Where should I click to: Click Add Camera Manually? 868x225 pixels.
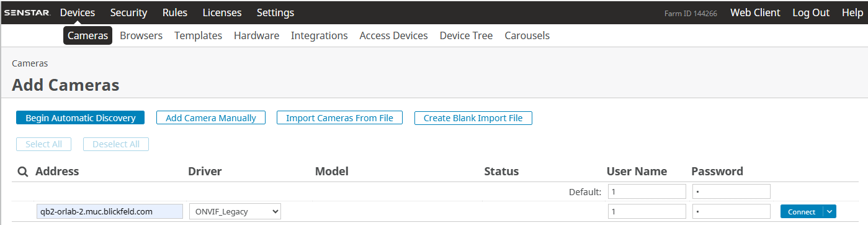(211, 117)
